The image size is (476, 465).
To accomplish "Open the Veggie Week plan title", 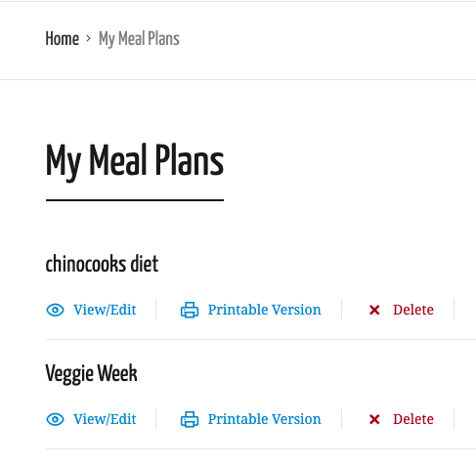I will tap(91, 373).
